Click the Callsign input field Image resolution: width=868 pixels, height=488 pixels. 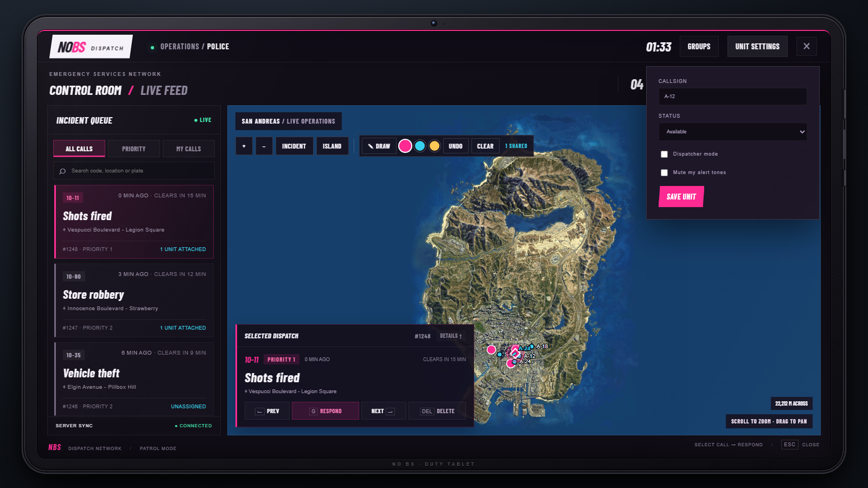(732, 97)
